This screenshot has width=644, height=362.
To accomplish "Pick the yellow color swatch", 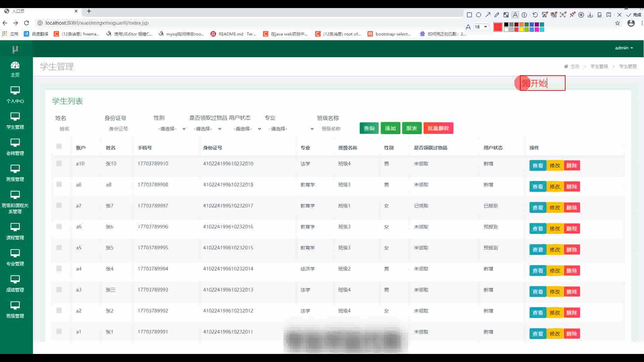I will tap(522, 29).
